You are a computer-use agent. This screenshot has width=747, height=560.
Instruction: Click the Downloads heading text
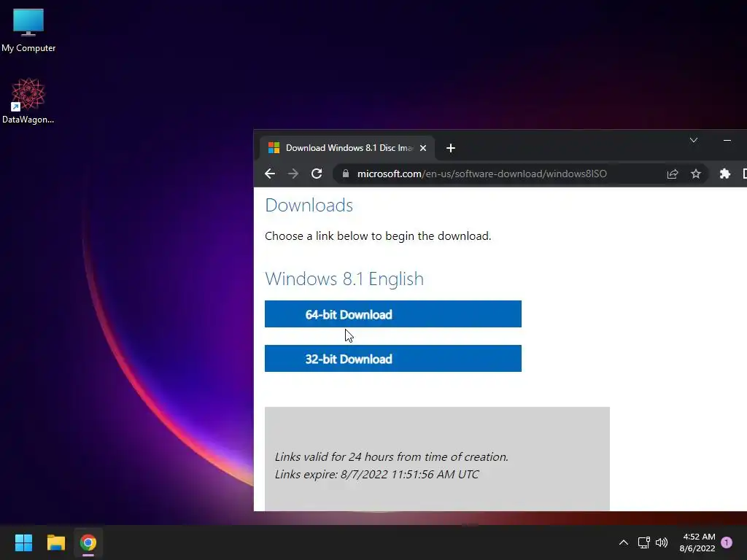click(309, 205)
